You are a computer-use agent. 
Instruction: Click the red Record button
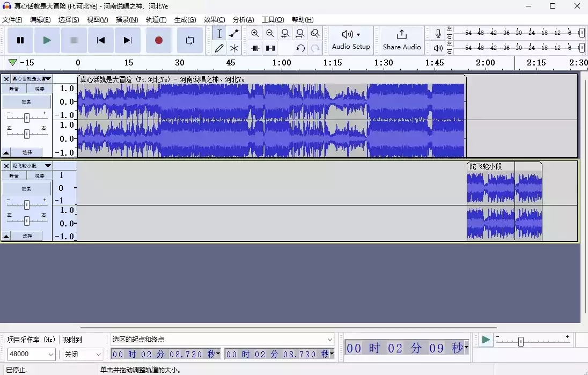(158, 40)
